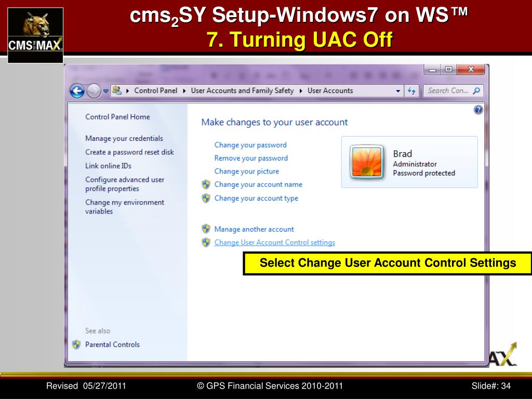The height and width of the screenshot is (399, 532).
Task: Open Control Panel Home
Action: point(117,117)
